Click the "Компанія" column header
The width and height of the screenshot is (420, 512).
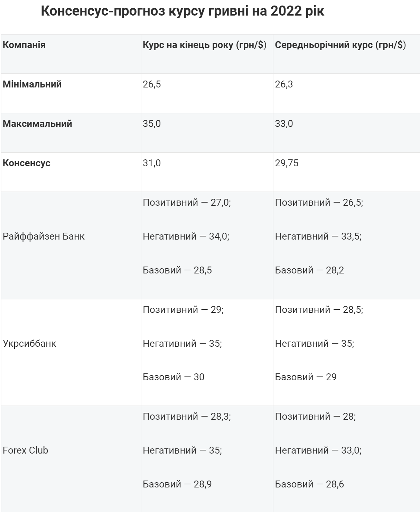coord(24,45)
